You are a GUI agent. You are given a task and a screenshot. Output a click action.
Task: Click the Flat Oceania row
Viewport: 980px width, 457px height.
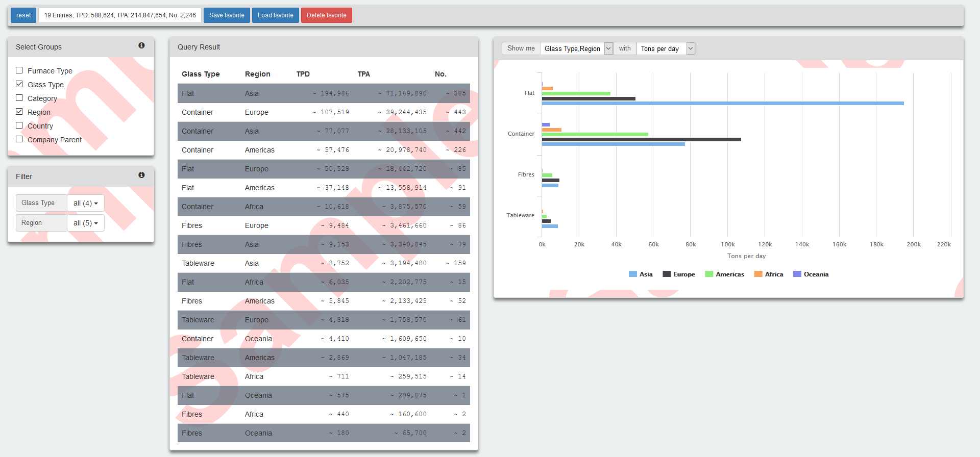[x=324, y=395]
